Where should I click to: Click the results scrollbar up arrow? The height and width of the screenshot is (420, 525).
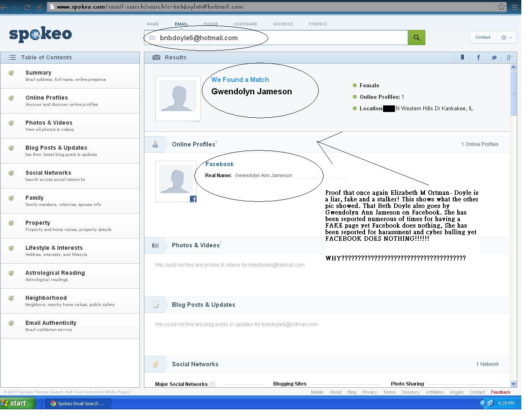coord(513,67)
